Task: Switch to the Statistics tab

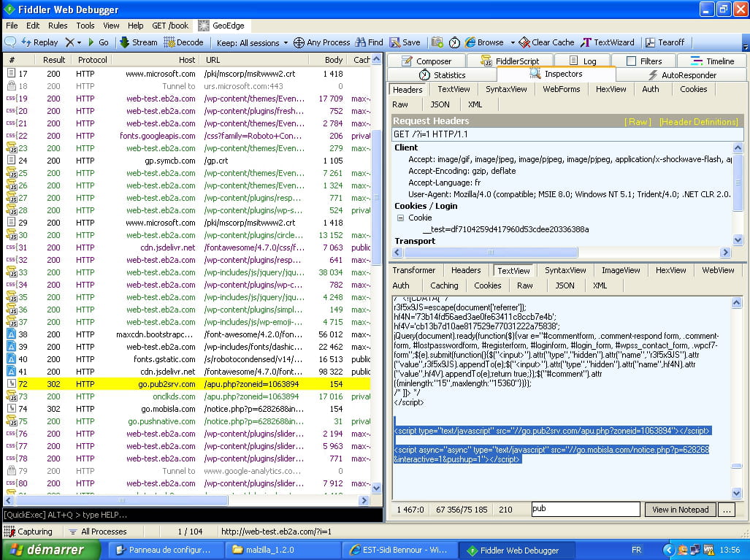Action: point(442,75)
